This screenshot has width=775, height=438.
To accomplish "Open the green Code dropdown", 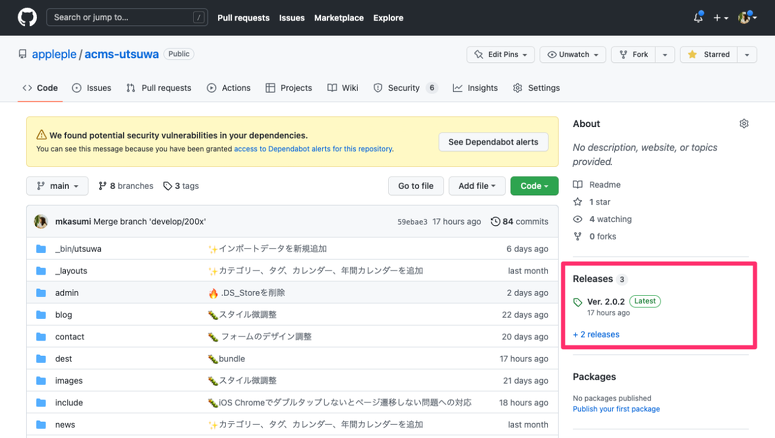I will tap(534, 186).
